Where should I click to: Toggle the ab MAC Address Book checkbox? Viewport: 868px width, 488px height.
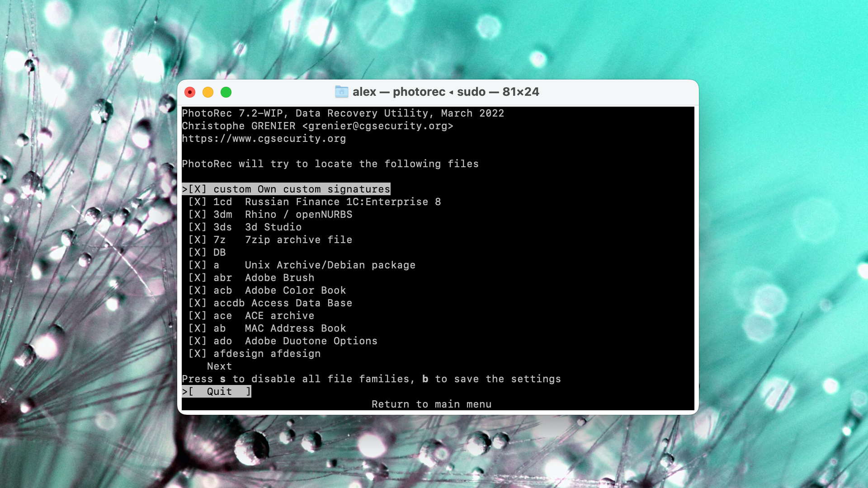pos(198,328)
